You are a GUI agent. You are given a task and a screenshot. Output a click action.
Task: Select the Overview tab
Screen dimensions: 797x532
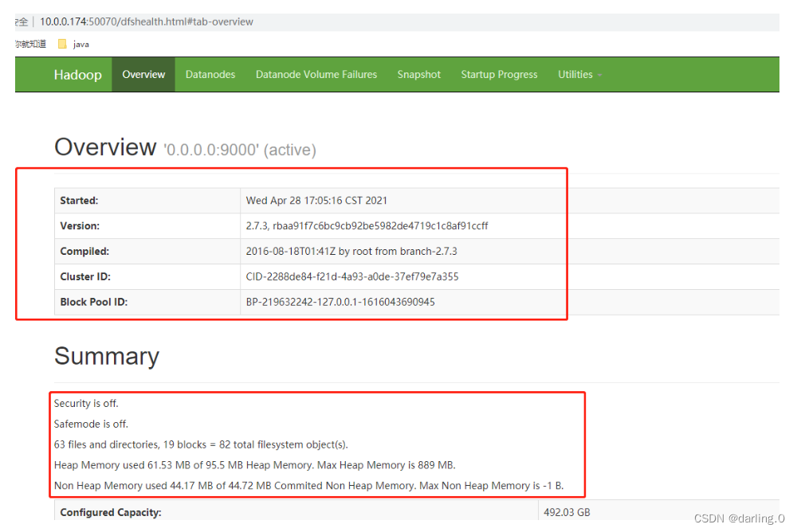tap(143, 74)
